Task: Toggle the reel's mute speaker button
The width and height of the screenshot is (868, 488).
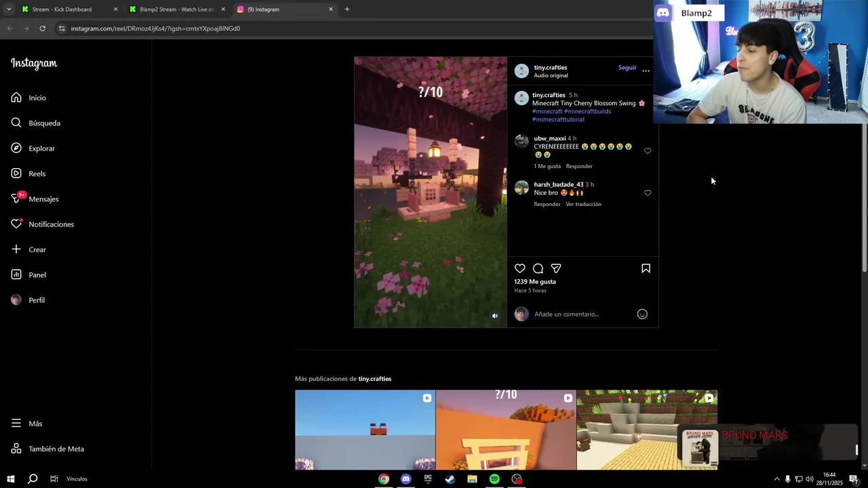Action: 494,316
